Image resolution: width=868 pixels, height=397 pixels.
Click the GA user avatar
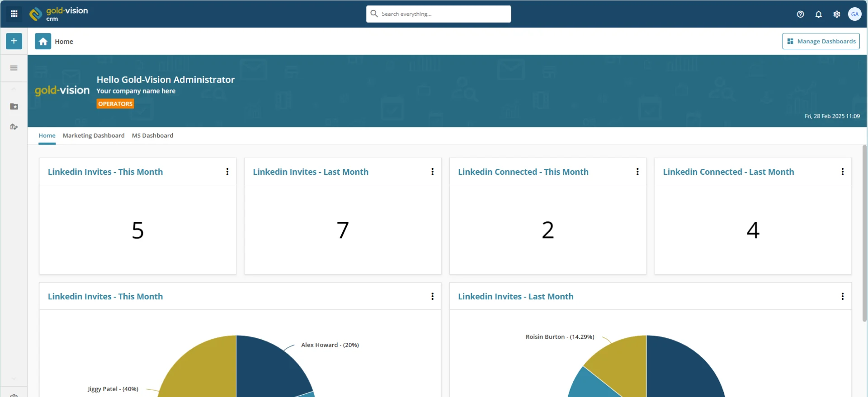click(854, 14)
